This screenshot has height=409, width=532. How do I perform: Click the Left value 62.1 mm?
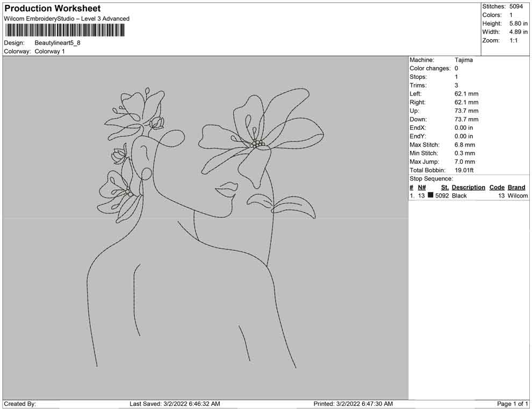click(x=466, y=94)
